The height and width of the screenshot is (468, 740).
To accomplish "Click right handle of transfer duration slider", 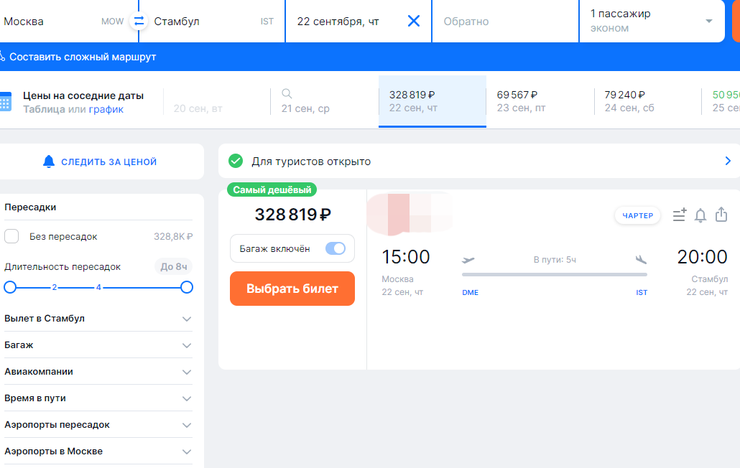I will (x=186, y=287).
